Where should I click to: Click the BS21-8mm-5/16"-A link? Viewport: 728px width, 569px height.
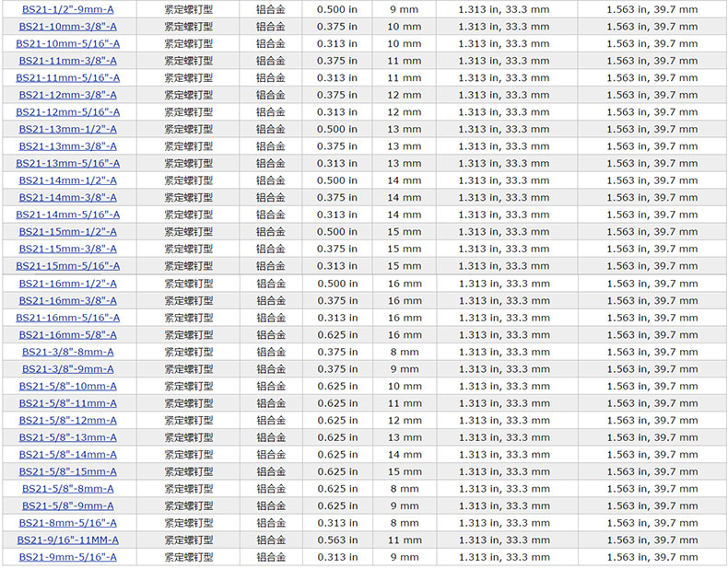pos(68,523)
